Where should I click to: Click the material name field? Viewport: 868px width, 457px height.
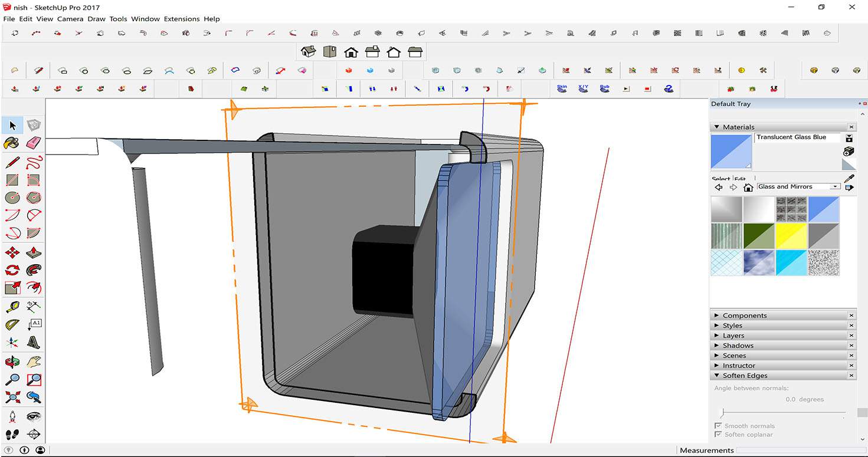click(798, 137)
